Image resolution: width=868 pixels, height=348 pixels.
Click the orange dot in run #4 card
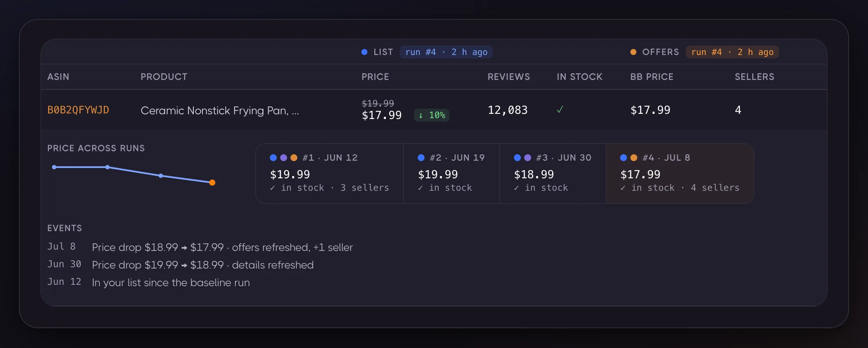click(x=634, y=158)
